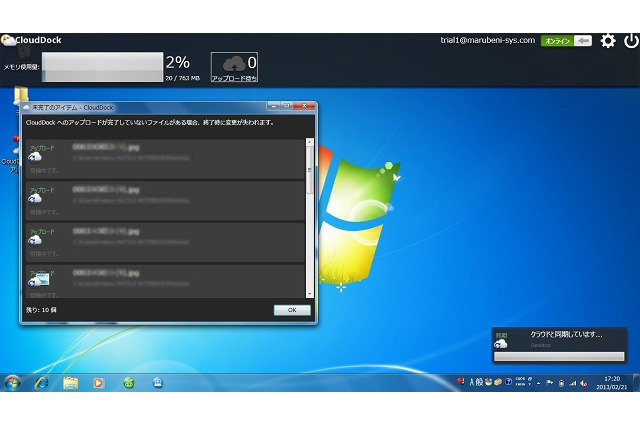Click the picture thumbnail icon in fourth list item
This screenshot has height=426, width=640.
pos(42,280)
